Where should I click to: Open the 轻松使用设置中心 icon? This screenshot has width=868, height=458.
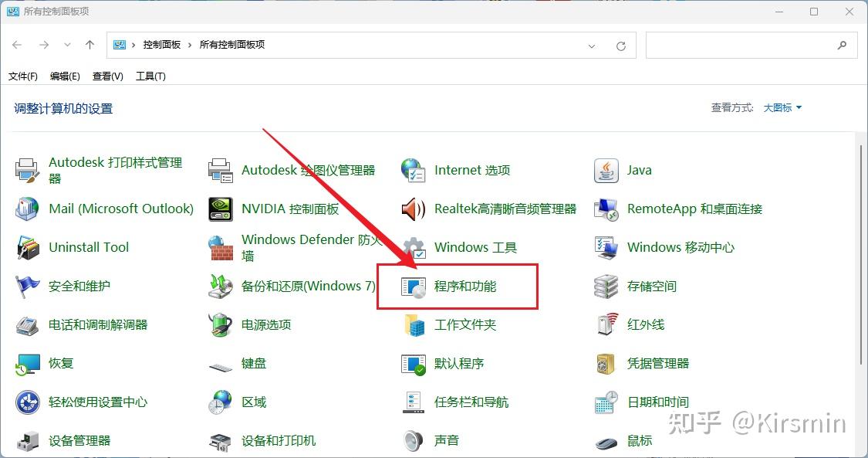tap(26, 402)
